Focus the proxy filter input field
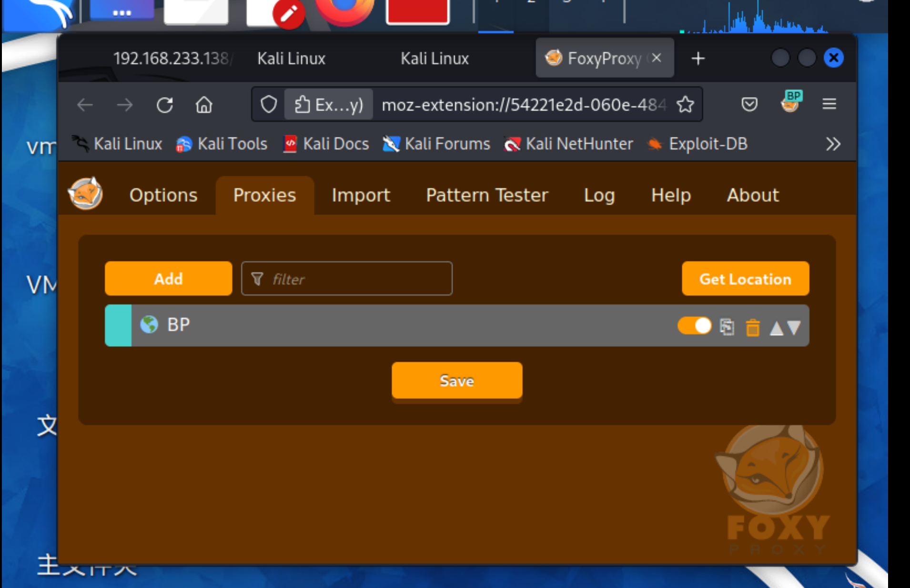 [x=347, y=279]
